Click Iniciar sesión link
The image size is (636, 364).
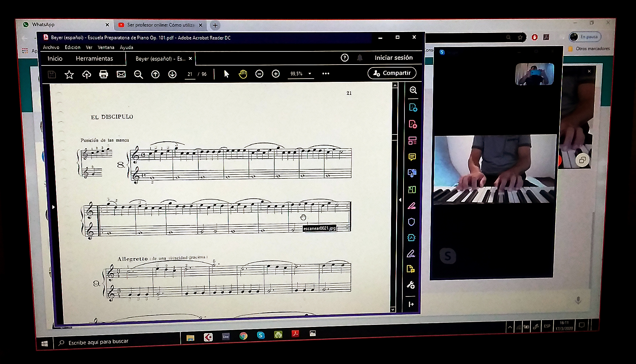tap(393, 58)
